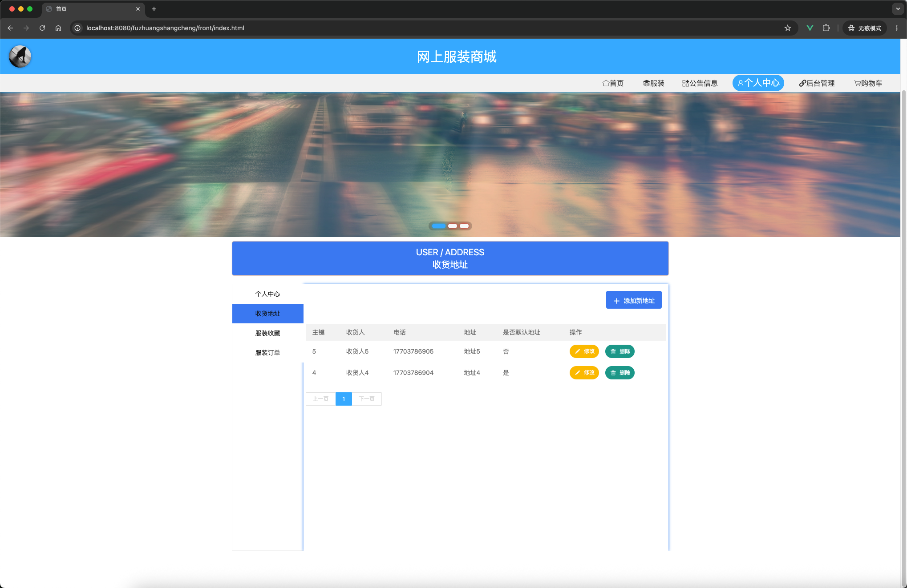The image size is (907, 588).
Task: Select the first carousel indicator
Action: pyautogui.click(x=439, y=226)
